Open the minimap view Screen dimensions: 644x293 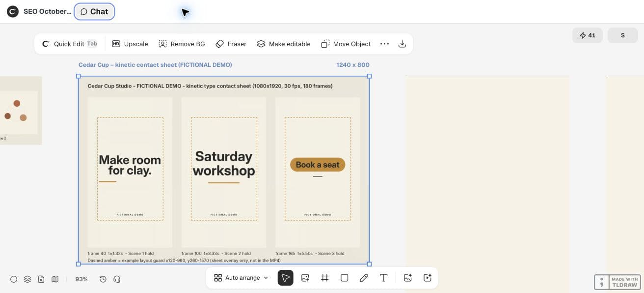coord(55,279)
